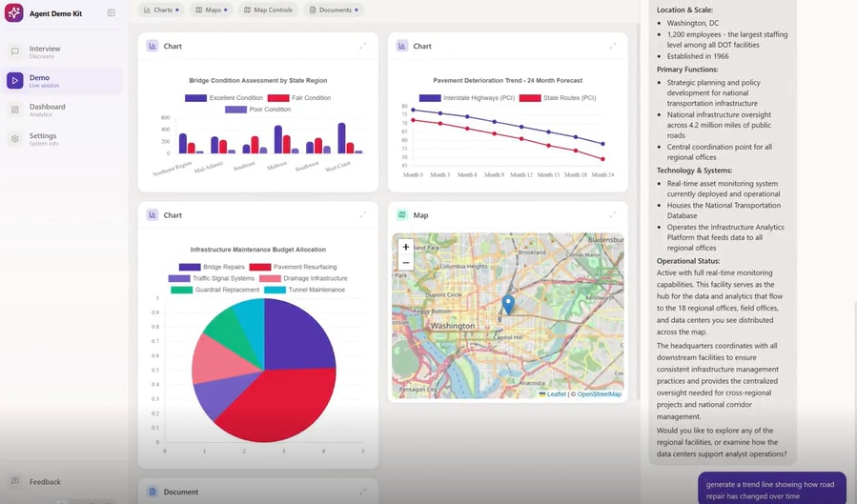
Task: Open the Documents tab
Action: 334,10
